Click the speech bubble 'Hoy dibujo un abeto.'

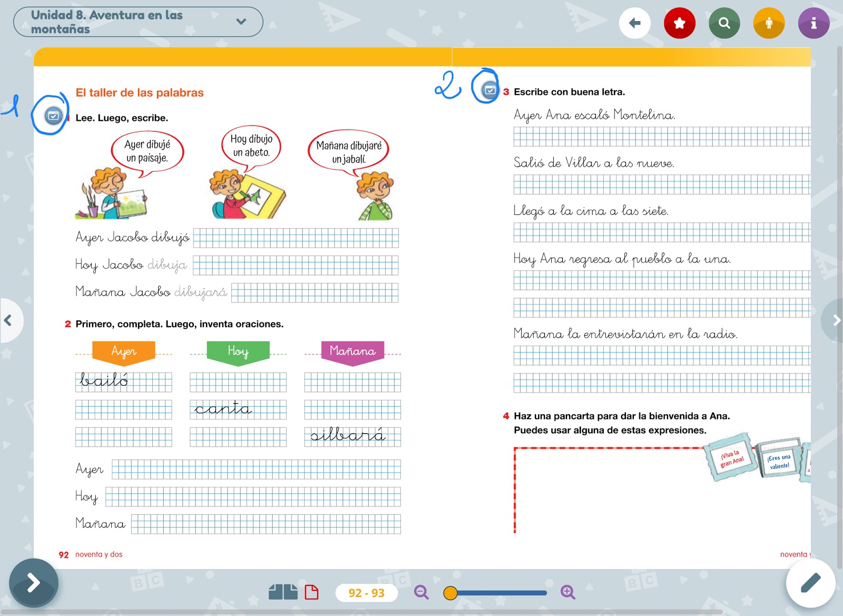[x=251, y=145]
